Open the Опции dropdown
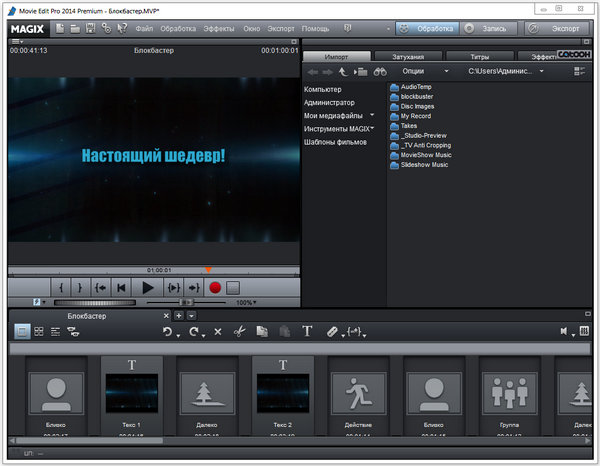This screenshot has height=466, width=600. pyautogui.click(x=418, y=72)
